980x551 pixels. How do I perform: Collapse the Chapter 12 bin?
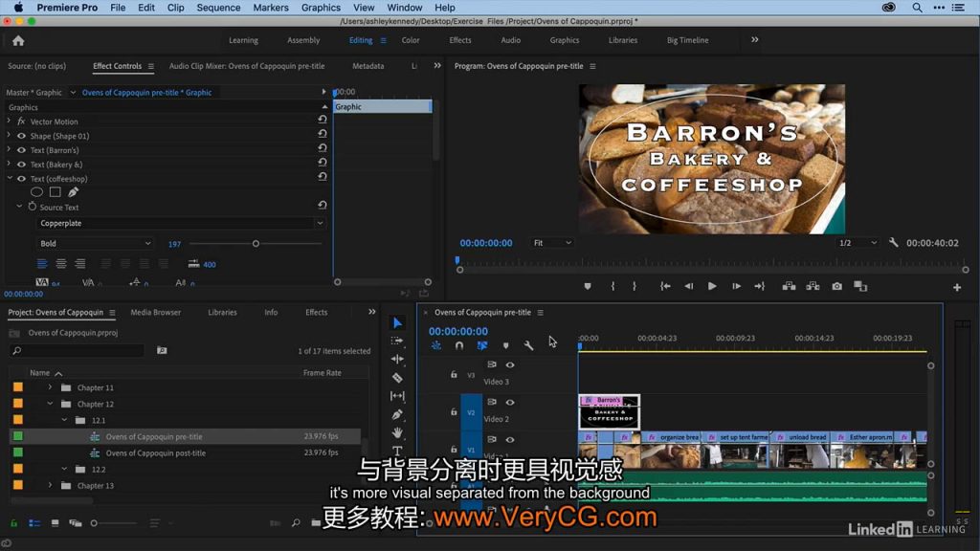(50, 404)
